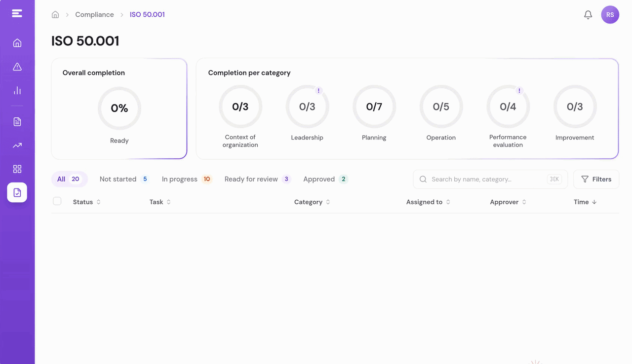The width and height of the screenshot is (632, 364).
Task: Open the alerts warning triangle icon
Action: [x=17, y=67]
